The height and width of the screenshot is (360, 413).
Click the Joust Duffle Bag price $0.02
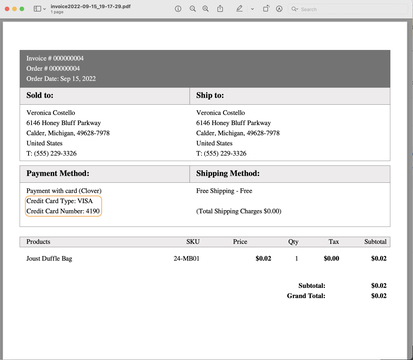(263, 259)
